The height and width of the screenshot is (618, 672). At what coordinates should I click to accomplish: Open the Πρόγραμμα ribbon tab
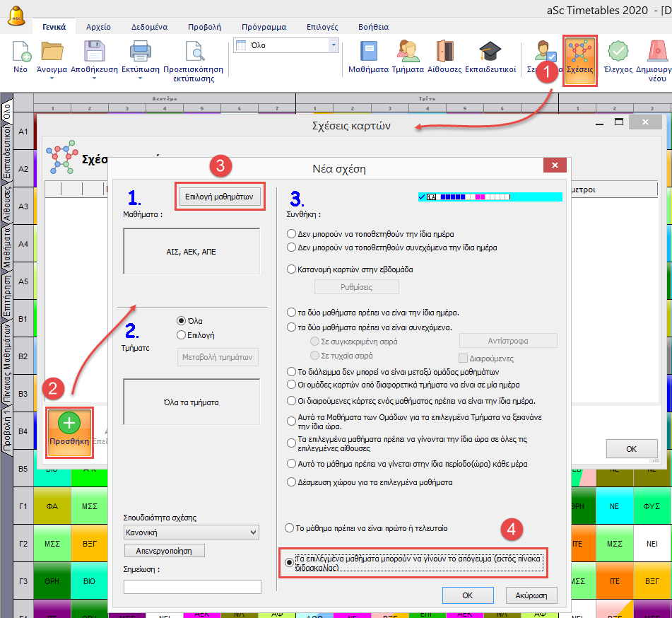(x=264, y=27)
